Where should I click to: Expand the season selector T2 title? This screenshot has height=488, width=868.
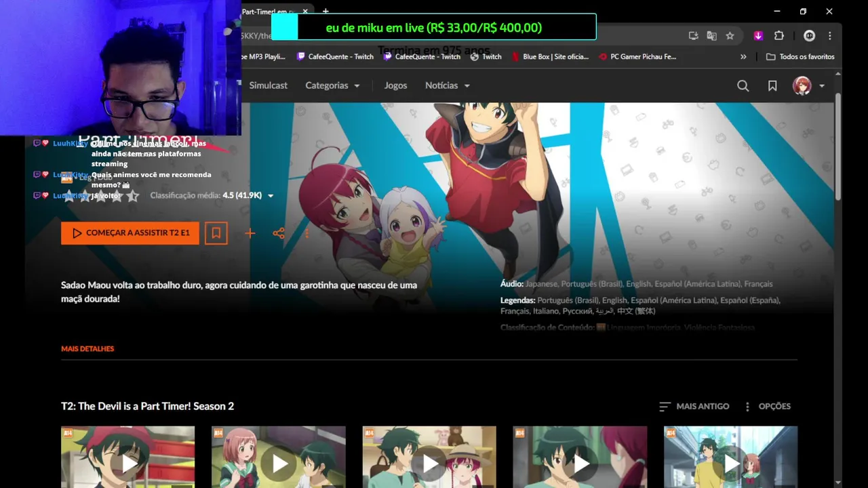pyautogui.click(x=147, y=406)
